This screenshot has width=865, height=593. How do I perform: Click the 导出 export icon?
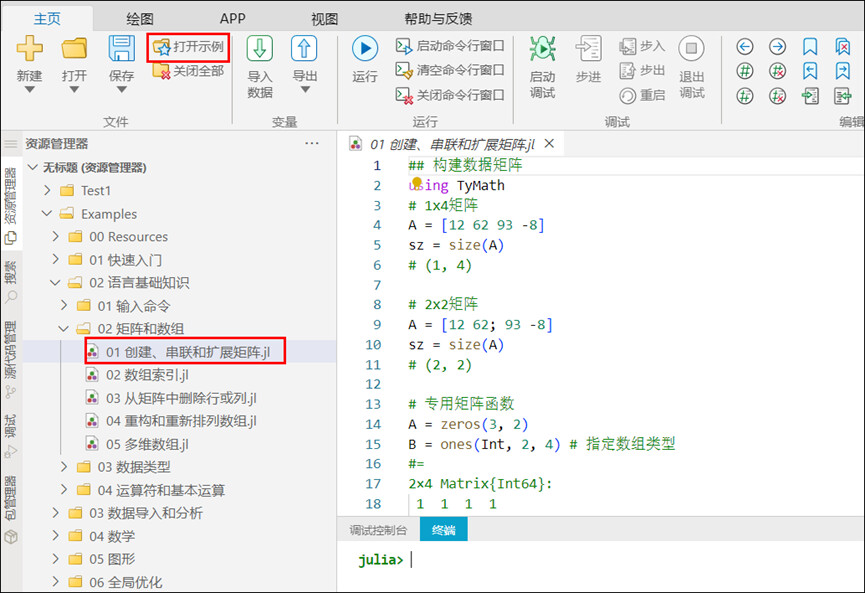[x=304, y=48]
